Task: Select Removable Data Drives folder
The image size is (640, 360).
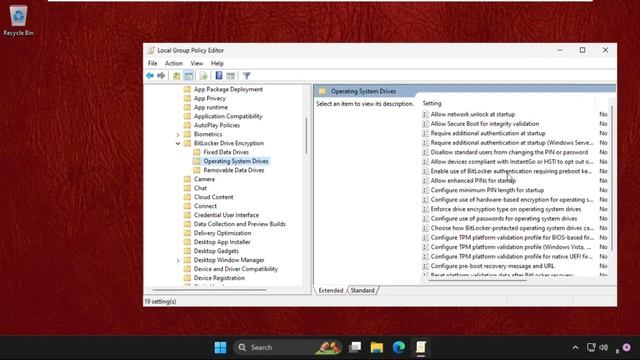Action: pos(234,170)
